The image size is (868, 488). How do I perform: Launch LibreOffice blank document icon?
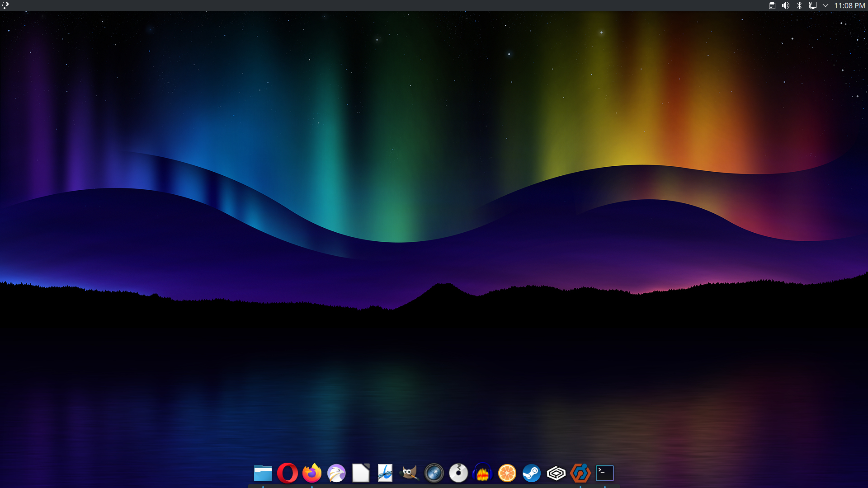pos(361,473)
